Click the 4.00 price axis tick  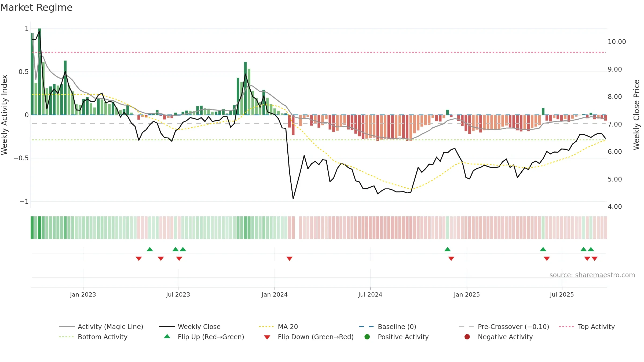(x=615, y=207)
